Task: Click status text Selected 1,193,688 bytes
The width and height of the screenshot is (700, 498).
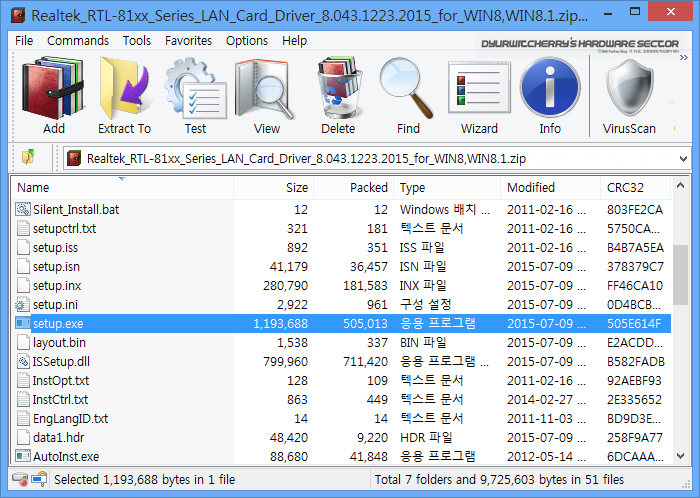Action: [145, 480]
